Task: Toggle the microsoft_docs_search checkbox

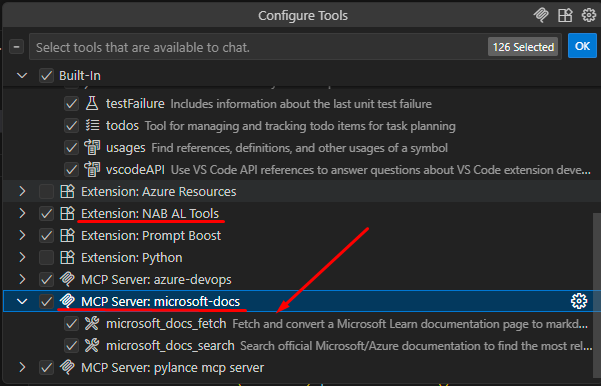Action: tap(71, 345)
